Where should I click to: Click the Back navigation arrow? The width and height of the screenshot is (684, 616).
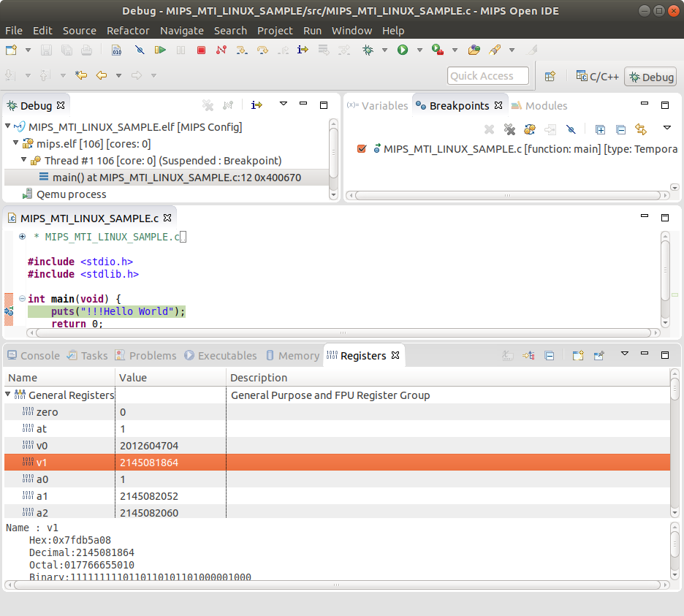pyautogui.click(x=102, y=75)
